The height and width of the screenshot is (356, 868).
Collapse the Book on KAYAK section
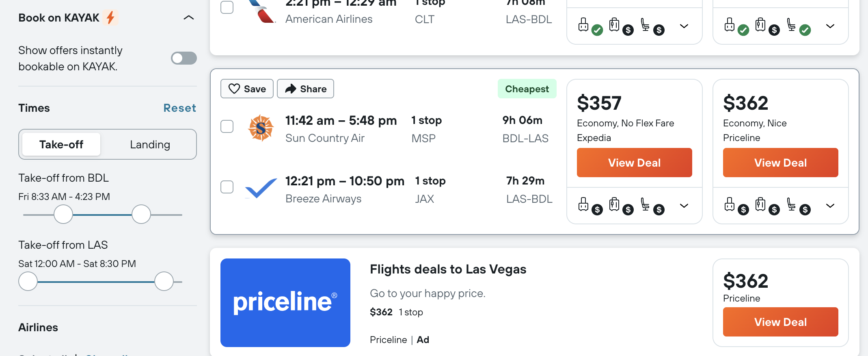[x=189, y=17]
